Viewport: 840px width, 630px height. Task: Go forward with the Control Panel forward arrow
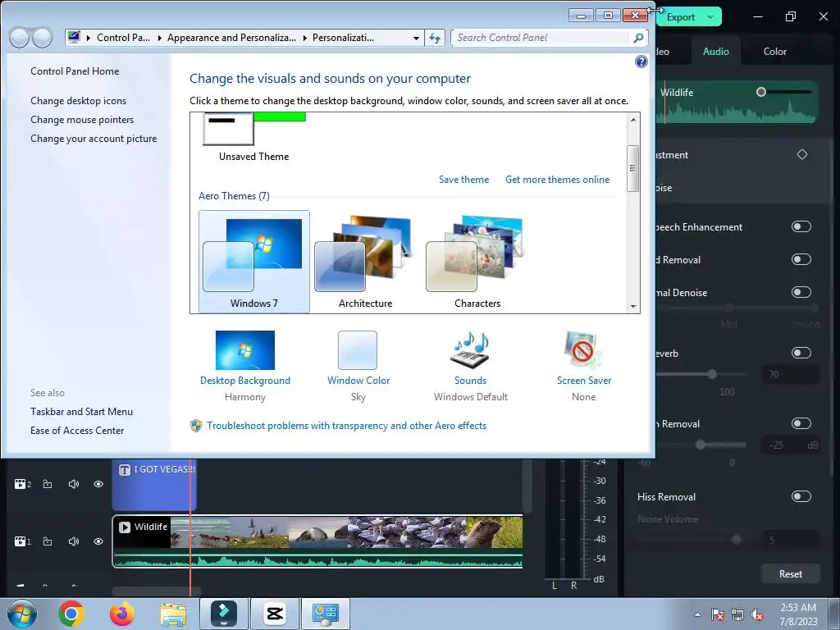[x=43, y=38]
